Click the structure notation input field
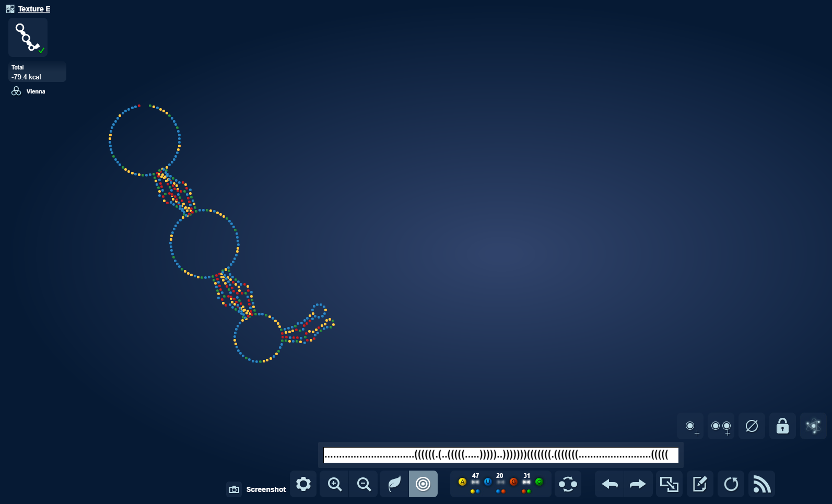This screenshot has width=832, height=504. tap(500, 455)
